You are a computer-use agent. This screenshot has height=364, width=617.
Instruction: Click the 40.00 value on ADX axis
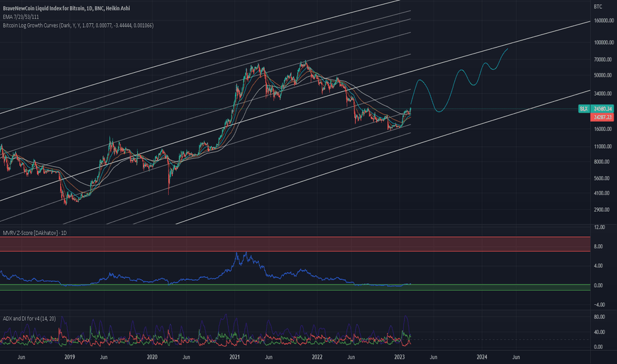(598, 332)
